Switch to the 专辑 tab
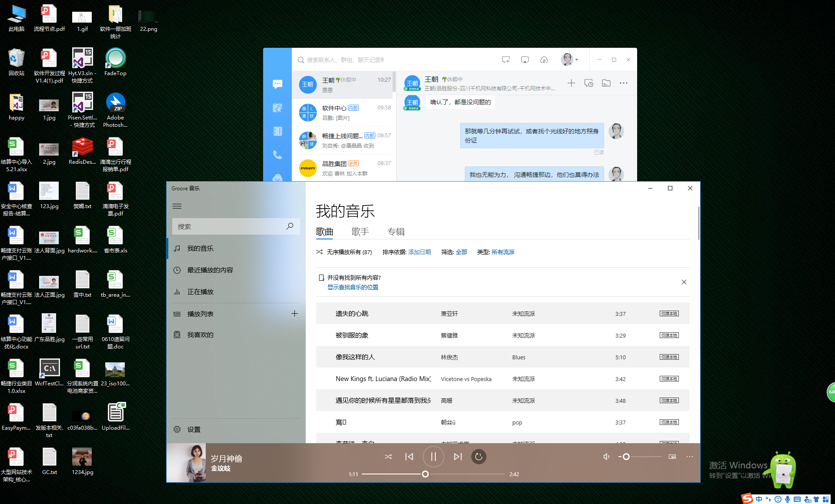This screenshot has width=835, height=504. [396, 232]
